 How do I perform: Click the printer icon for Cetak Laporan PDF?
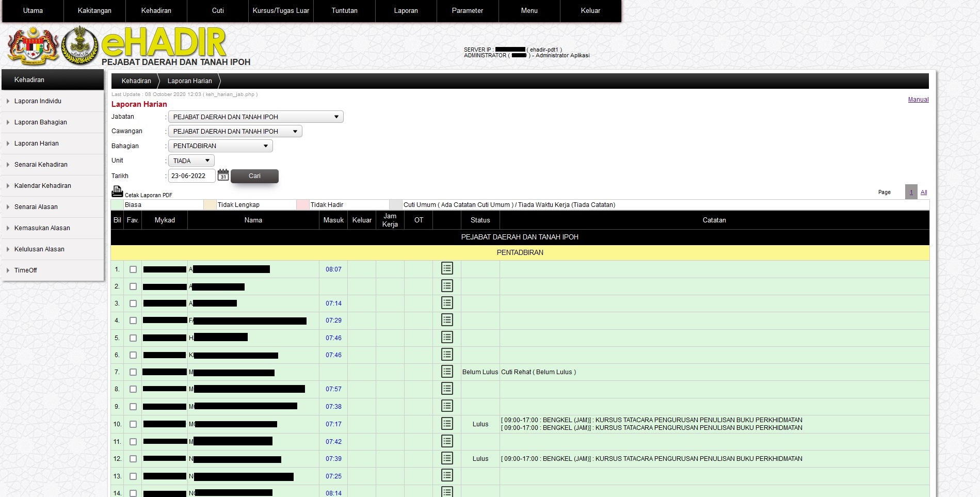117,191
